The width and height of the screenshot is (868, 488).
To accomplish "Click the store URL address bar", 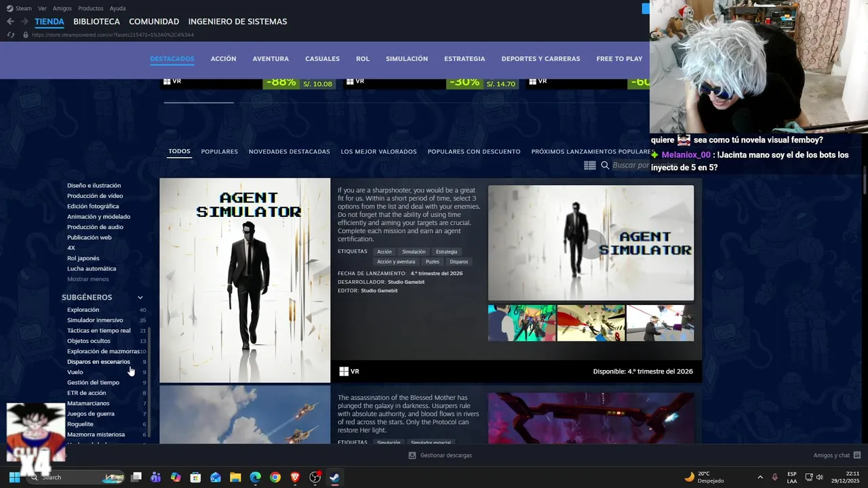I will click(113, 35).
